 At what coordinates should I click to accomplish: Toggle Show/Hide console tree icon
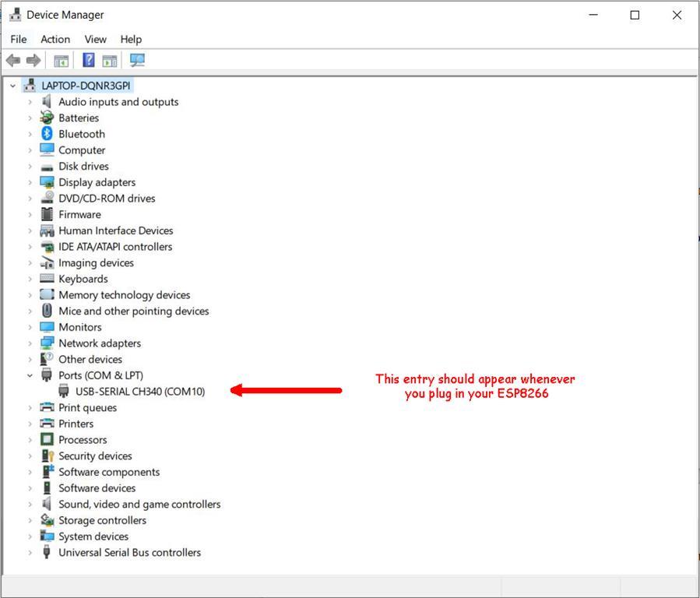(x=61, y=60)
